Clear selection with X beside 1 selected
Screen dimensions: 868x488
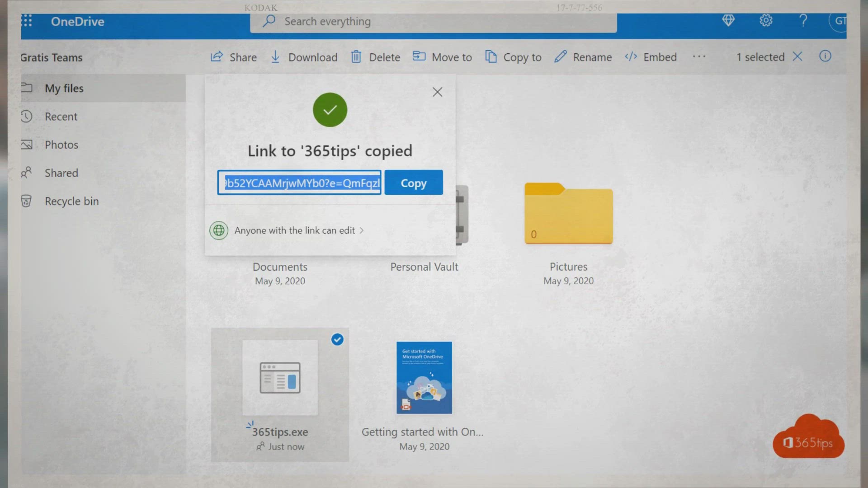797,56
